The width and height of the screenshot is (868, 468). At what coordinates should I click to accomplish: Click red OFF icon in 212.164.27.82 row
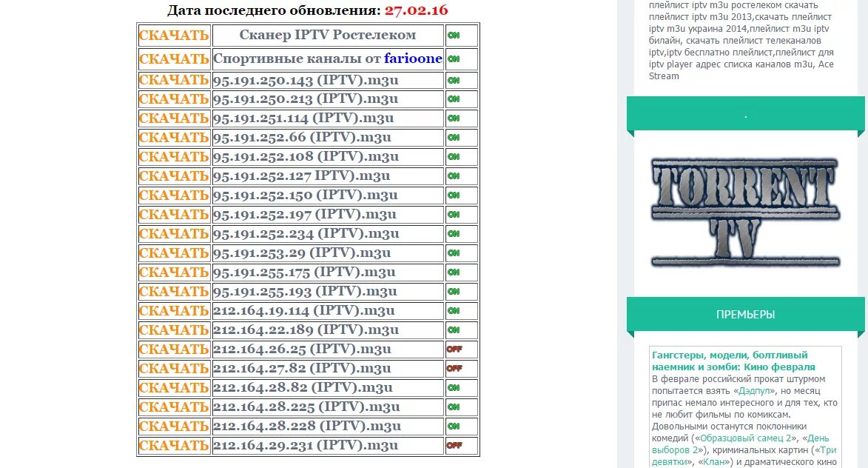454,369
